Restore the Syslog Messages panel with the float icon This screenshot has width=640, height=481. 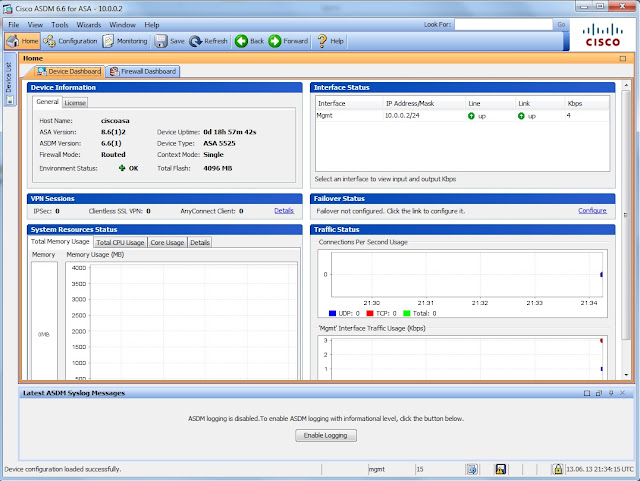[x=599, y=393]
